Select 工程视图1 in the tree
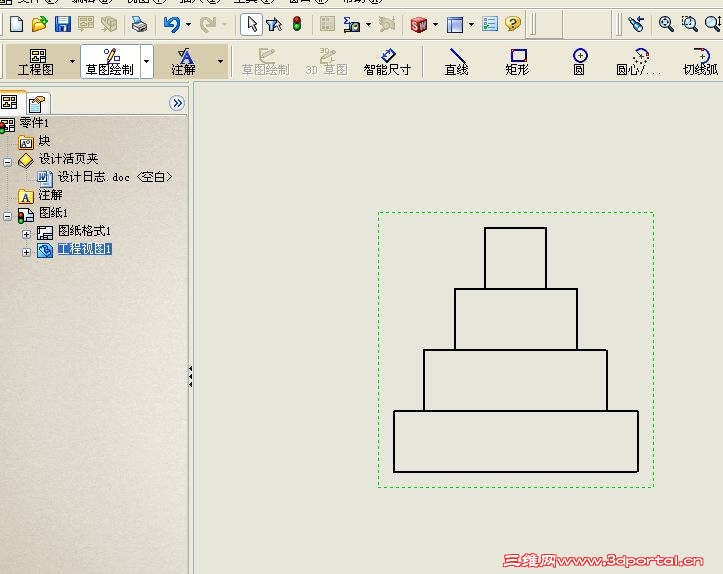Viewport: 723px width, 574px height. pos(85,249)
